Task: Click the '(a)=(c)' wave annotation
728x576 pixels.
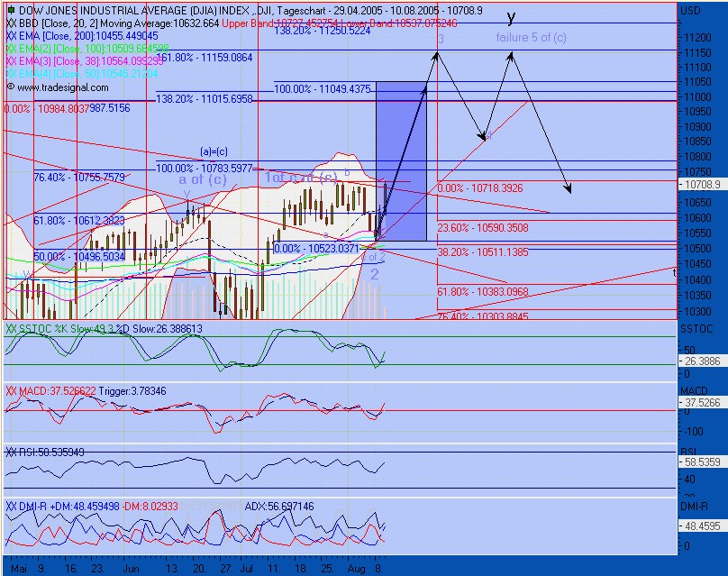Action: [214, 151]
